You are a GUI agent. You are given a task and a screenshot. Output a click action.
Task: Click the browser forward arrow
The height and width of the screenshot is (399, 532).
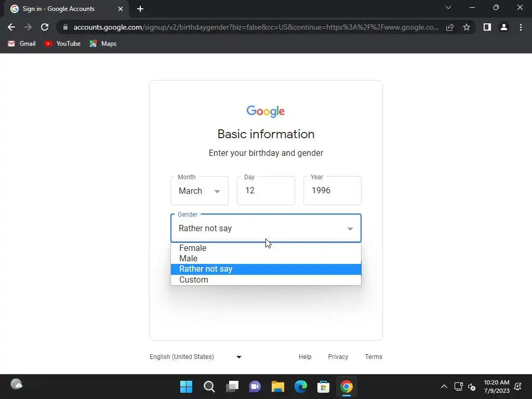point(28,27)
